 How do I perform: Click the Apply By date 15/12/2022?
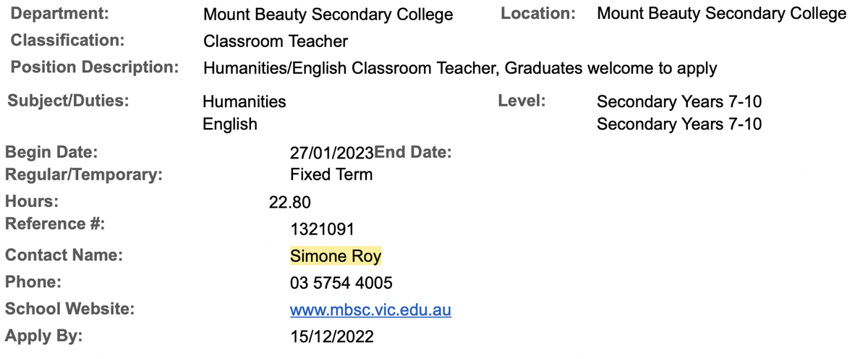click(x=332, y=337)
